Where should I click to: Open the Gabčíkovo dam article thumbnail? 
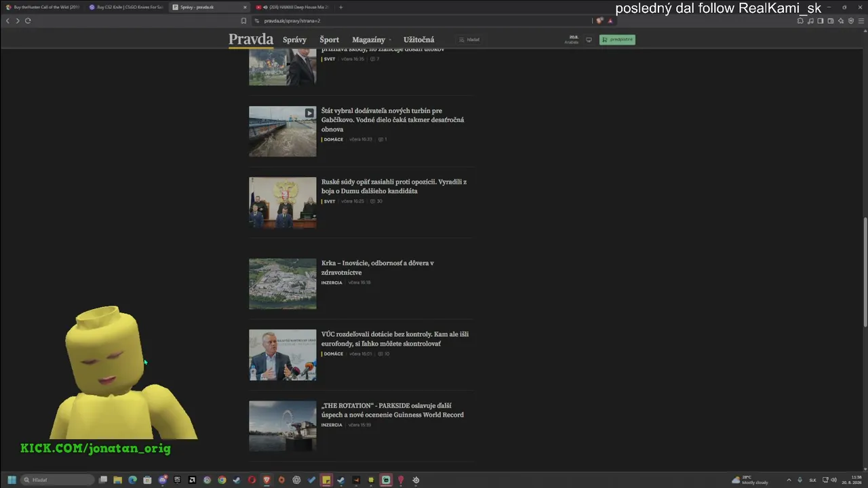click(x=282, y=131)
